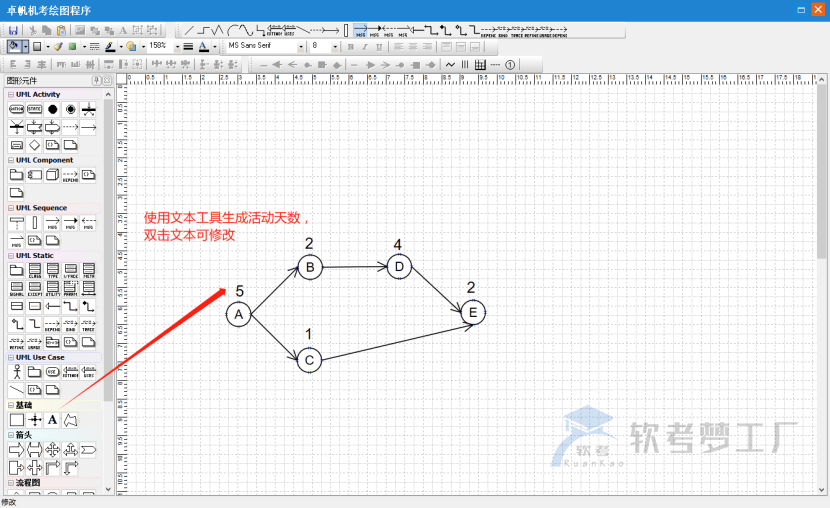830x508 pixels.
Task: Collapse the UML Static section
Action: [x=11, y=255]
